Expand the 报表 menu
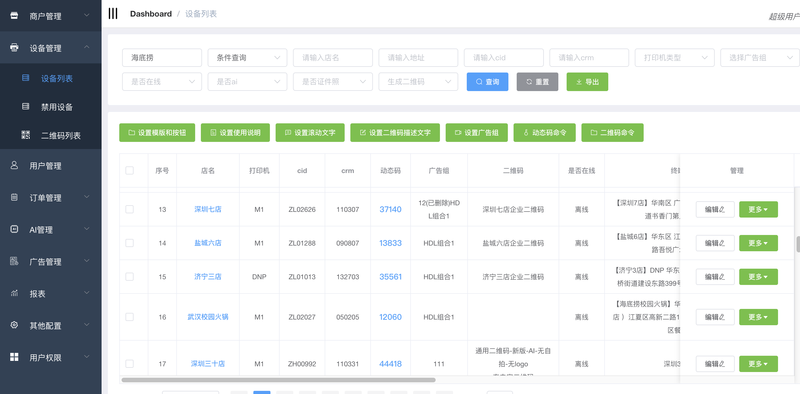 coord(51,293)
